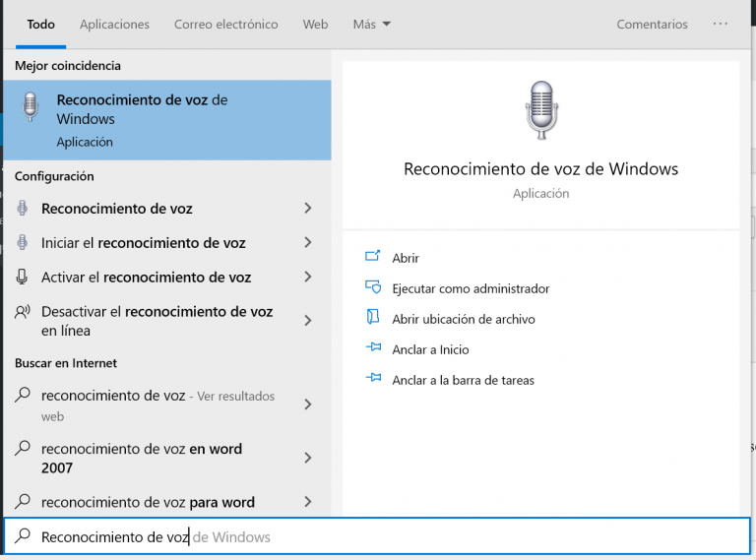756x560 pixels.
Task: Expand chevron for 'Ver resultados web' suggestion
Action: pos(308,404)
